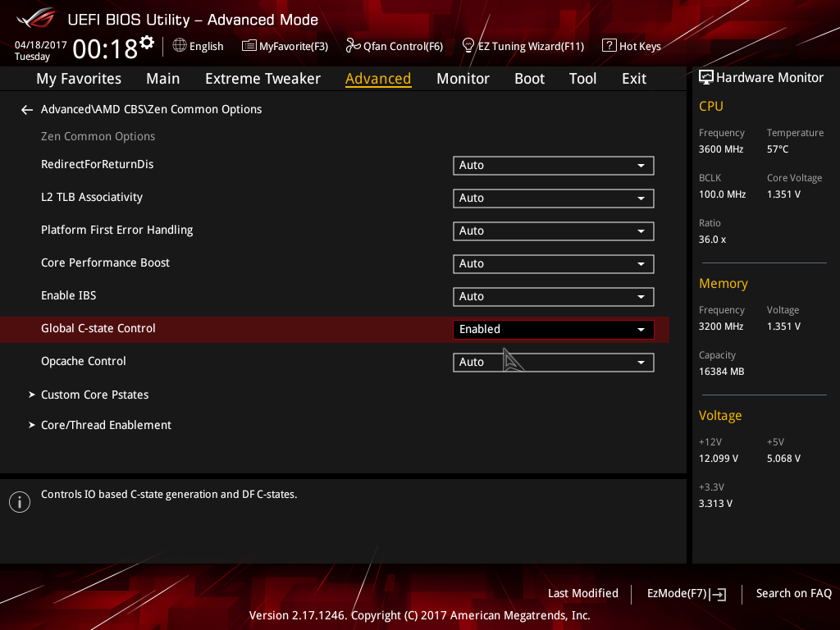Launch EZ Tuning Wizard(F11)

click(523, 46)
